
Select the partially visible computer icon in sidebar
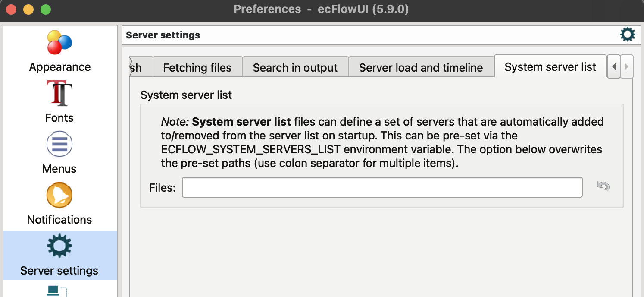58,291
